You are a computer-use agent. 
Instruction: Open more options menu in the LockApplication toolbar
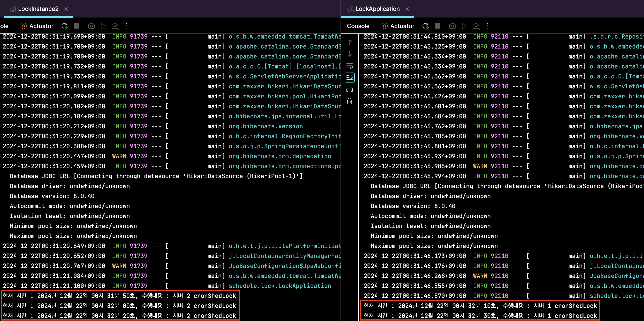tap(488, 26)
